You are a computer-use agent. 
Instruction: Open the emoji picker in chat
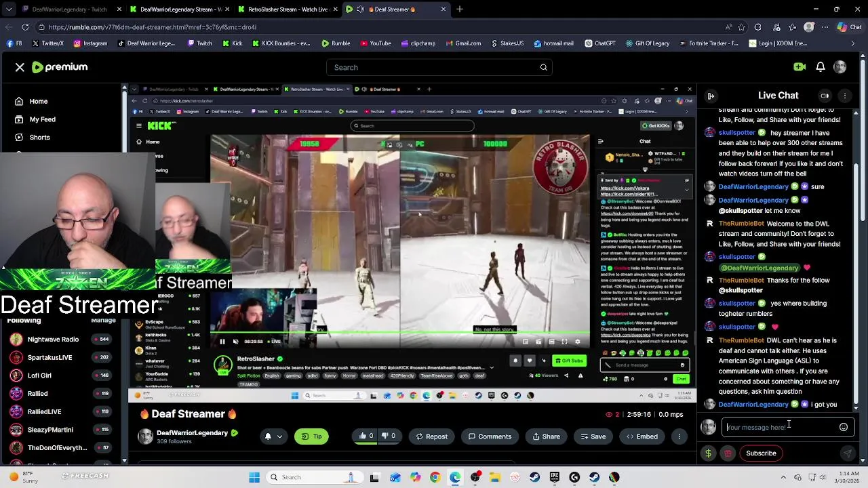pos(844,427)
